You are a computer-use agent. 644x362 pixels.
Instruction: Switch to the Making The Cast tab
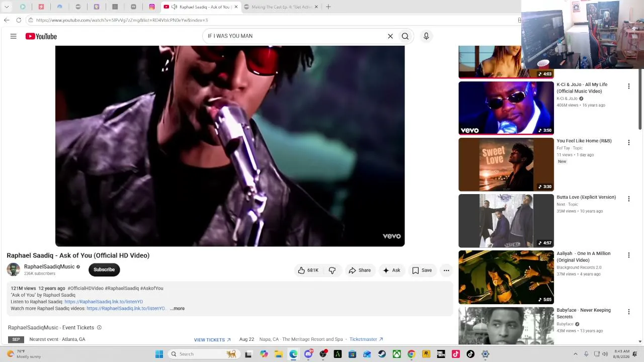[282, 7]
